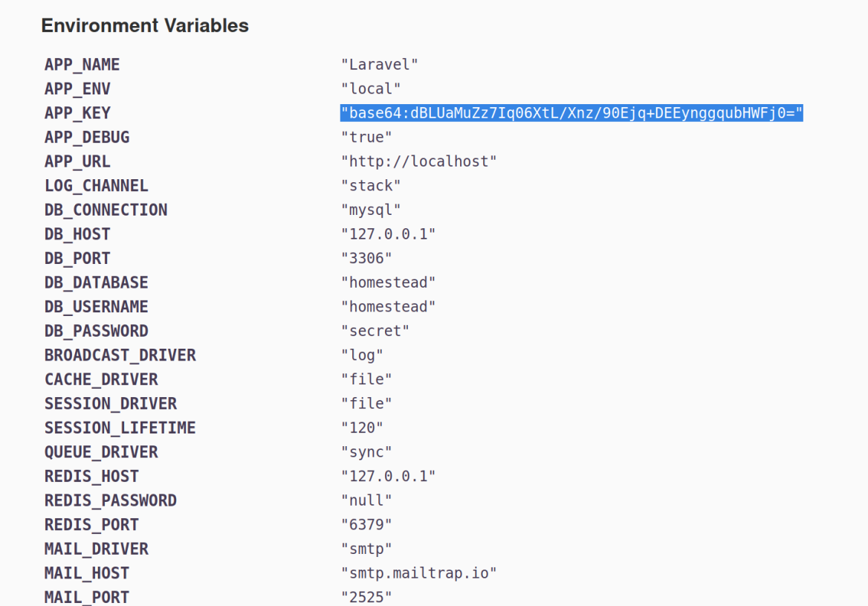Select the APP_ENV value "local"

(x=371, y=88)
